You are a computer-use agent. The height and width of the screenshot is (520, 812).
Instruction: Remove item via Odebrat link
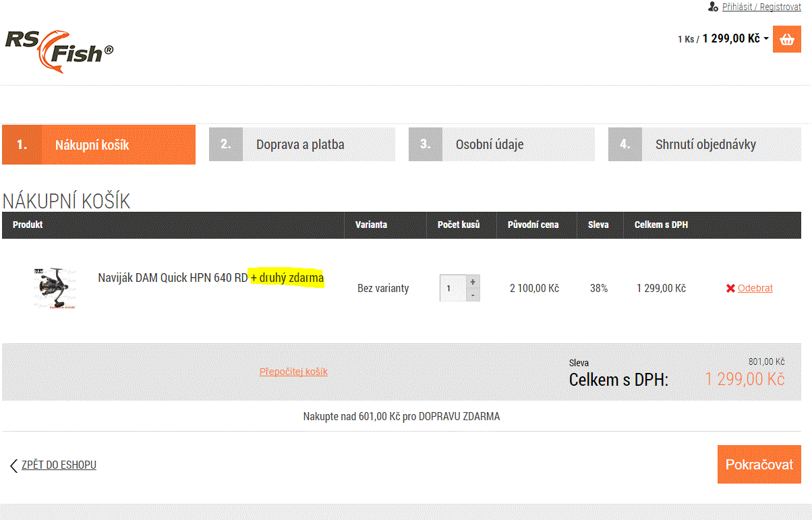755,288
